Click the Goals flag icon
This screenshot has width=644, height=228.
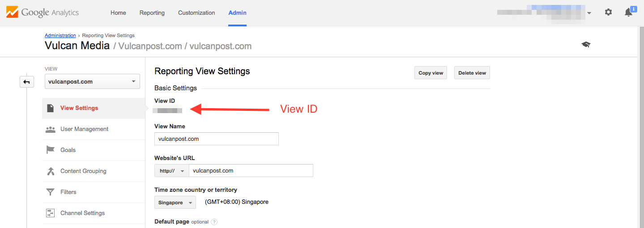51,150
